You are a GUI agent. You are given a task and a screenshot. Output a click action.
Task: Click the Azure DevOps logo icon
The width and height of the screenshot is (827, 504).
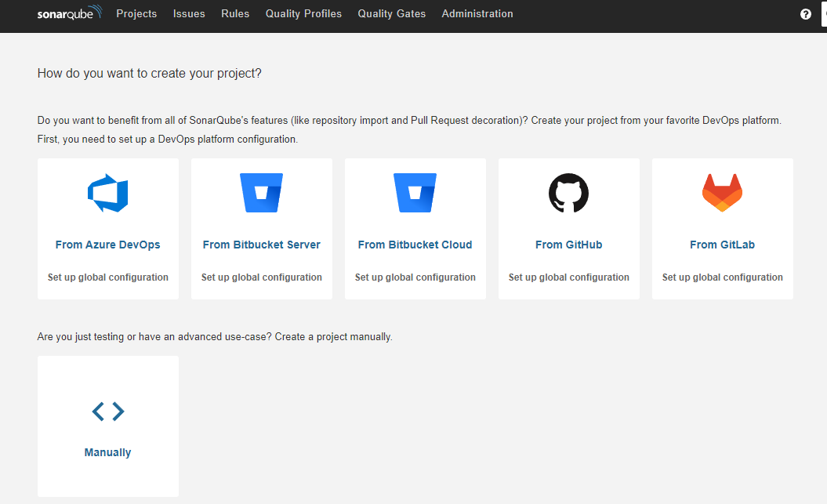107,193
